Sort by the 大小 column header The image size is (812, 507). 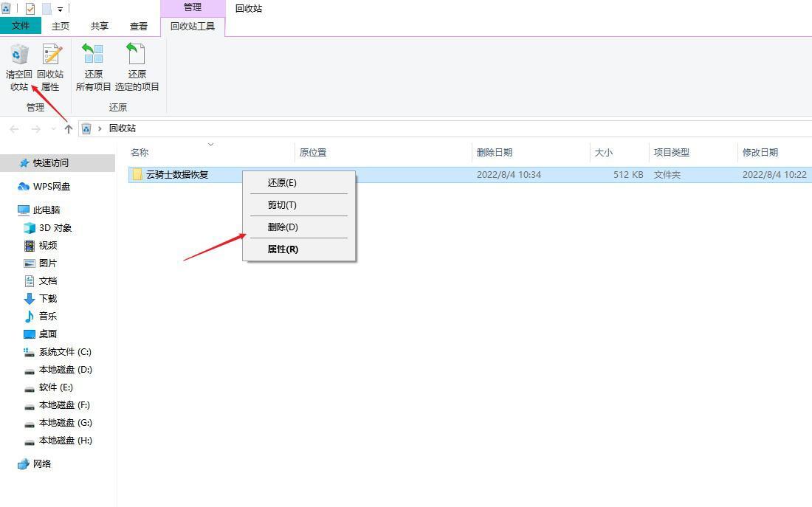[x=619, y=152]
